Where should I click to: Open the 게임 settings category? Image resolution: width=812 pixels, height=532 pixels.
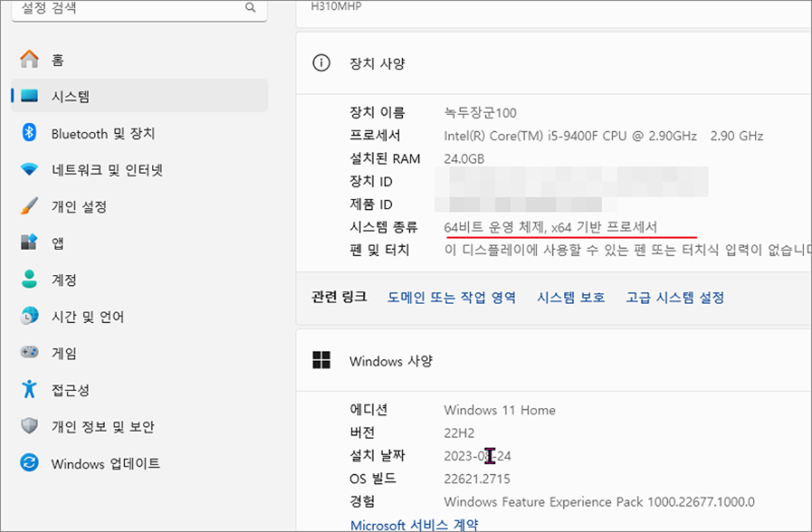point(140,353)
